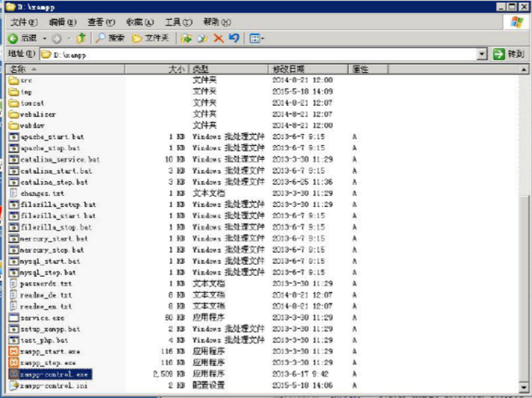The image size is (532, 398).
Task: Select apache_stop.bat batch file icon
Action: (14, 148)
